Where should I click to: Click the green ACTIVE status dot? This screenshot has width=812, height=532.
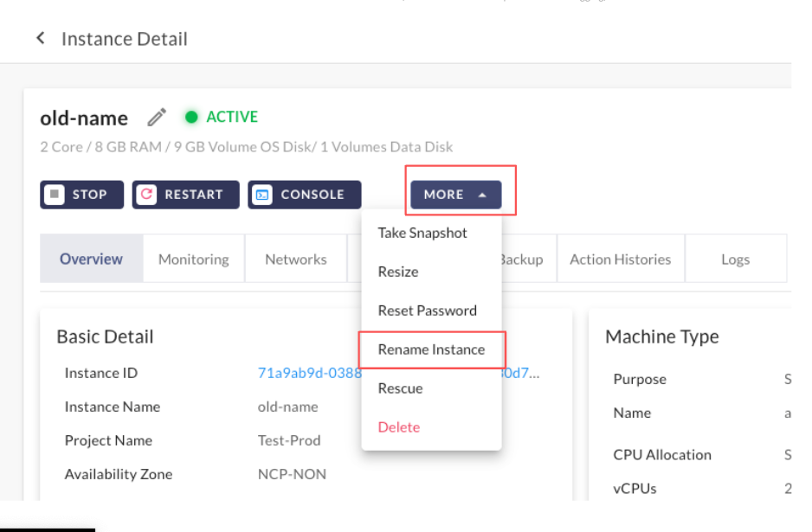pos(192,117)
